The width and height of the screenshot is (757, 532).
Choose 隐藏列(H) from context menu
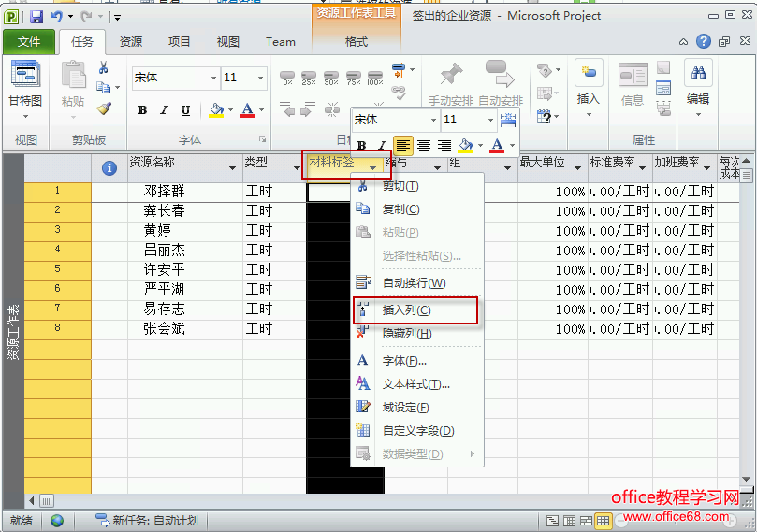click(415, 333)
